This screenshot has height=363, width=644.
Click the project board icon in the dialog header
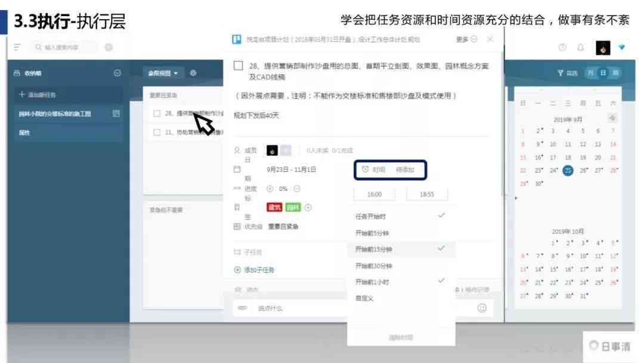[237, 39]
